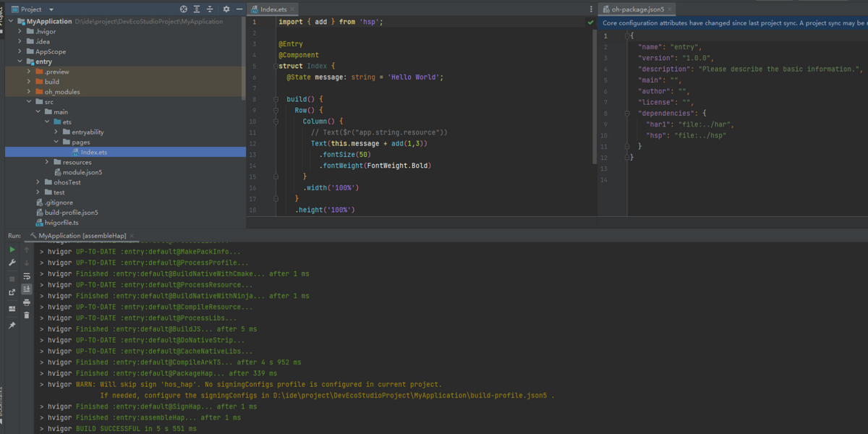
Task: Collapse all nodes in Project tree
Action: [x=210, y=9]
